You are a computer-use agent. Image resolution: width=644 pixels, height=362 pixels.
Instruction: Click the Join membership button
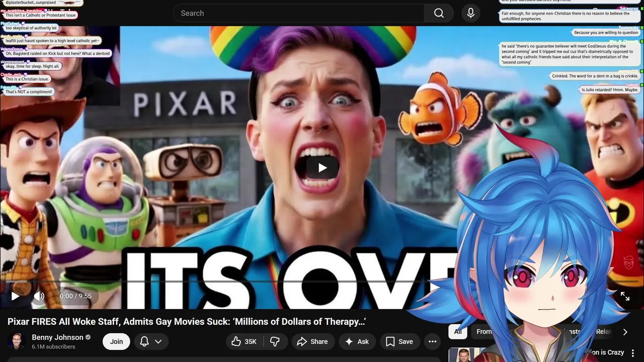pos(116,341)
